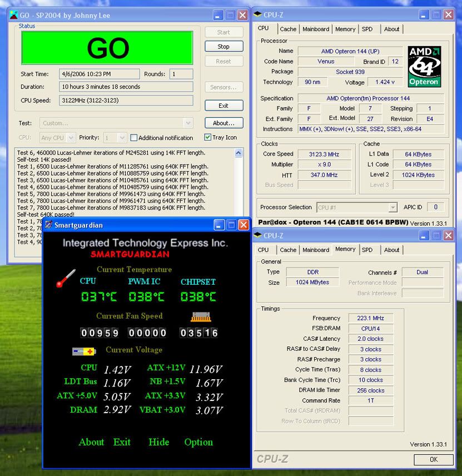The height and width of the screenshot is (476, 462).
Task: Click Hide link in Smartguardian
Action: click(x=159, y=442)
